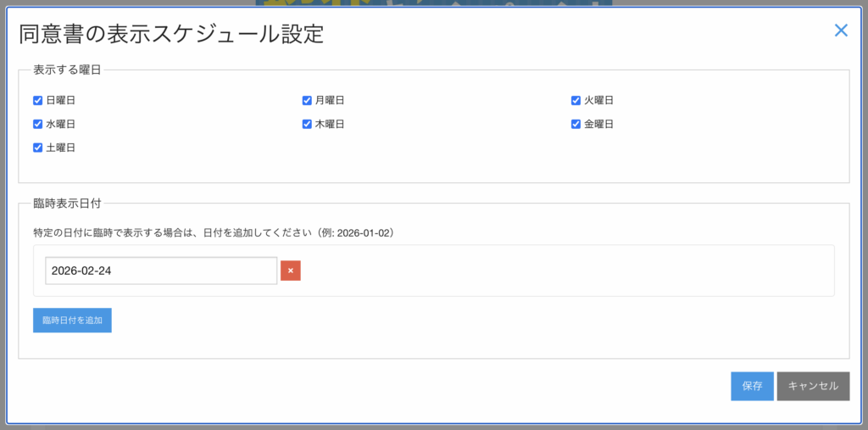Image resolution: width=868 pixels, height=430 pixels.
Task: Click the 表示する曜日 section legend
Action: pos(67,70)
